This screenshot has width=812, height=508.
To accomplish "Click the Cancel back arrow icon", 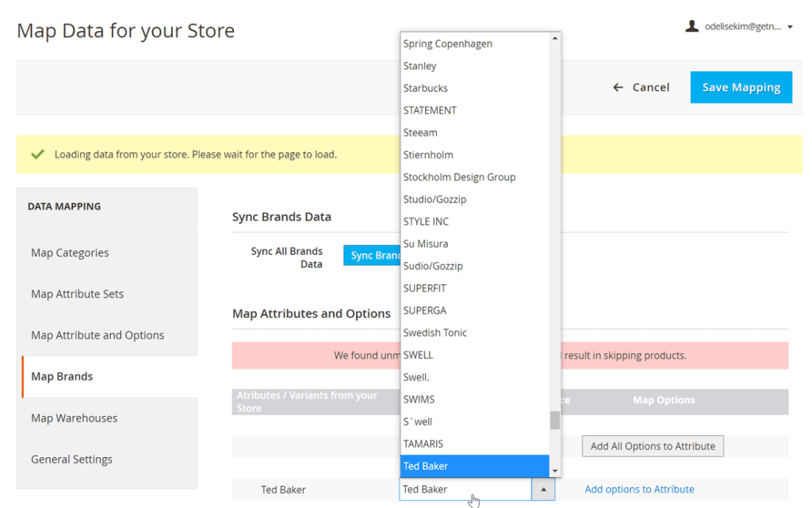I will click(x=618, y=87).
